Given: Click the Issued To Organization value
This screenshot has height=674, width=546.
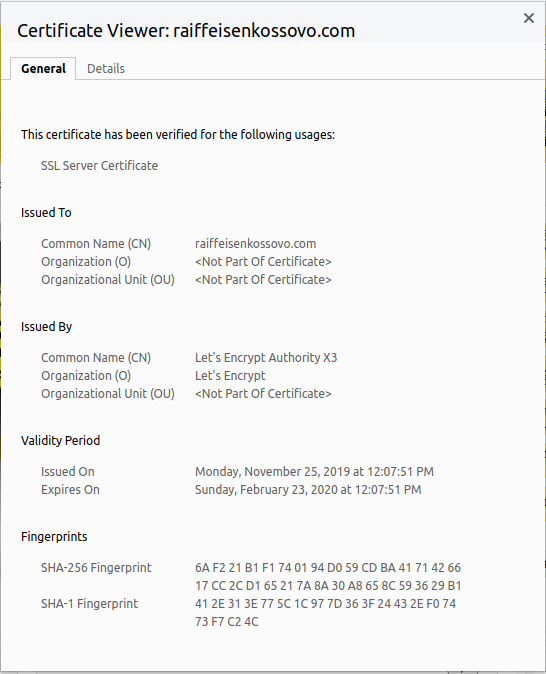Looking at the screenshot, I should [x=263, y=262].
